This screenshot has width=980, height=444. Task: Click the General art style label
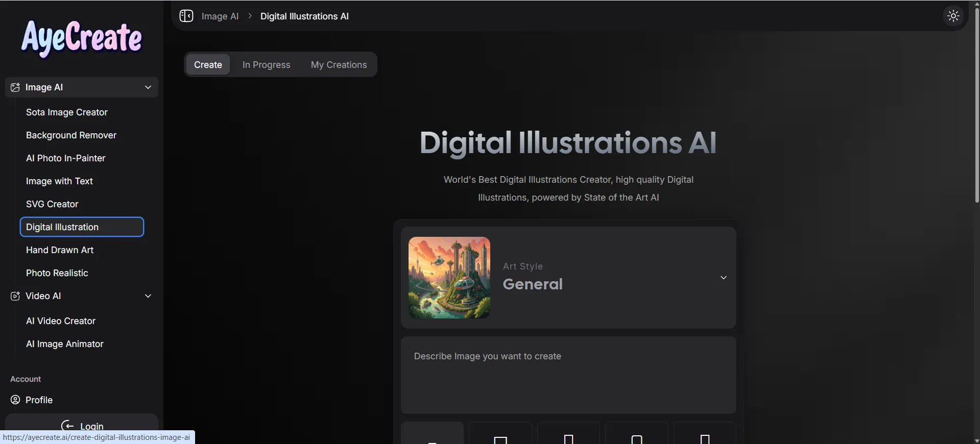click(x=533, y=284)
